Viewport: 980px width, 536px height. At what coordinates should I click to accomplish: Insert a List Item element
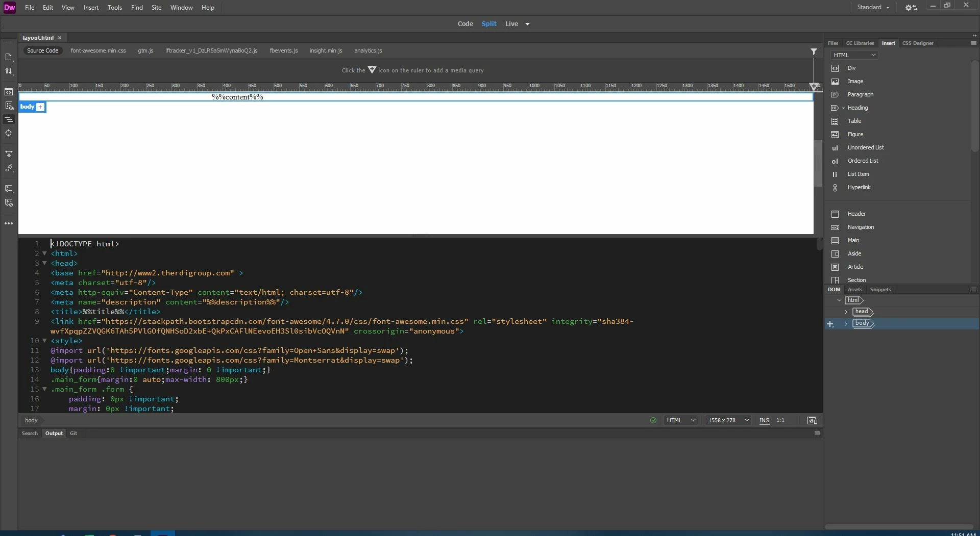[857, 174]
